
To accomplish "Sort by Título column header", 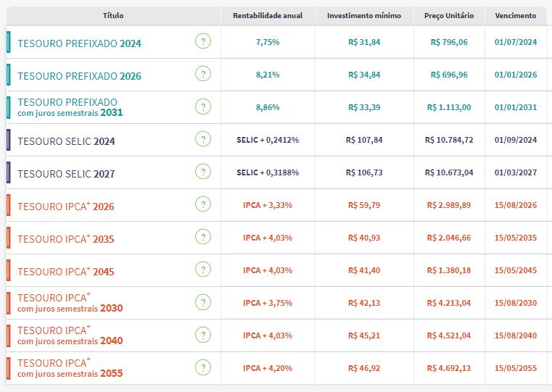I will [113, 15].
